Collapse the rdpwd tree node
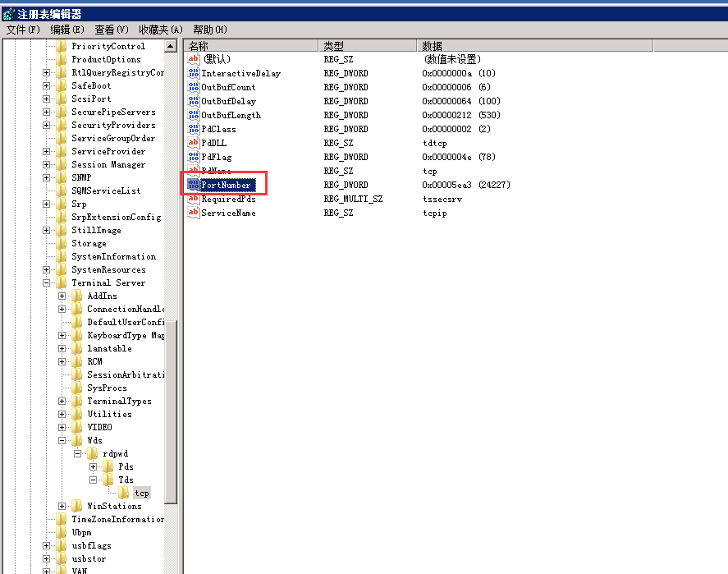 [78, 453]
